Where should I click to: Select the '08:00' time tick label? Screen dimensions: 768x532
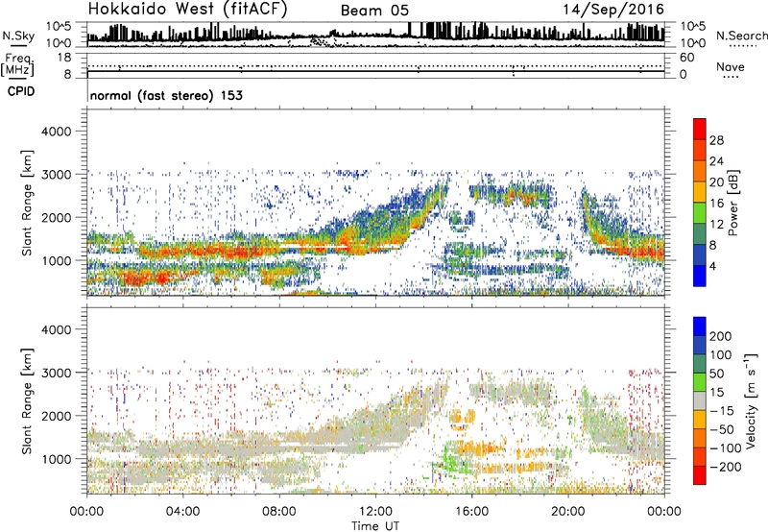coord(279,512)
